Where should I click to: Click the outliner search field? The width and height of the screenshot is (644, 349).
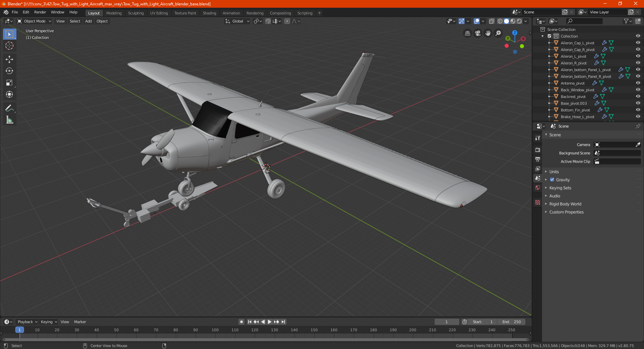pos(584,21)
